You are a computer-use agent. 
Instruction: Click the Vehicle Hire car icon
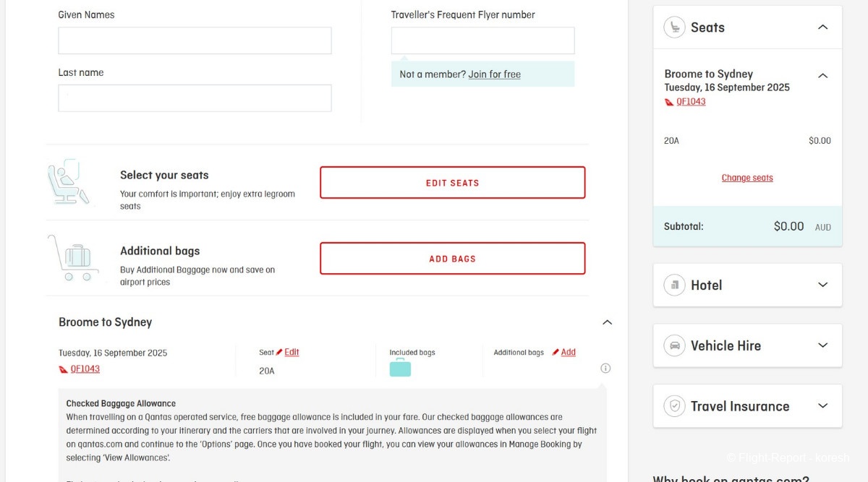point(675,345)
